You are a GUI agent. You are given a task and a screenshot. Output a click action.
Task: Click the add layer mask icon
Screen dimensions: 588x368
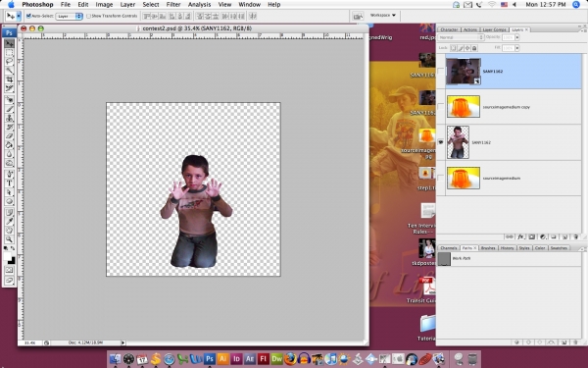tap(531, 237)
